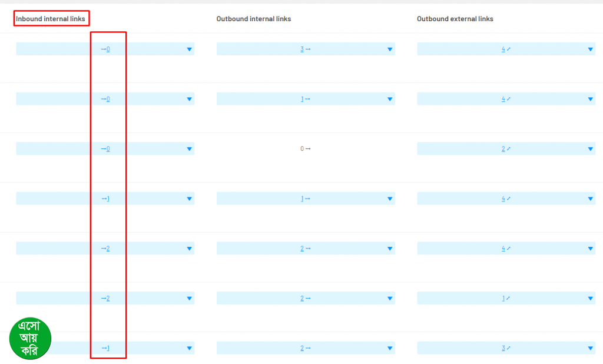Image resolution: width=603 pixels, height=364 pixels.
Task: Expand dropdown for Outbound external links showing 2
Action: (x=590, y=149)
